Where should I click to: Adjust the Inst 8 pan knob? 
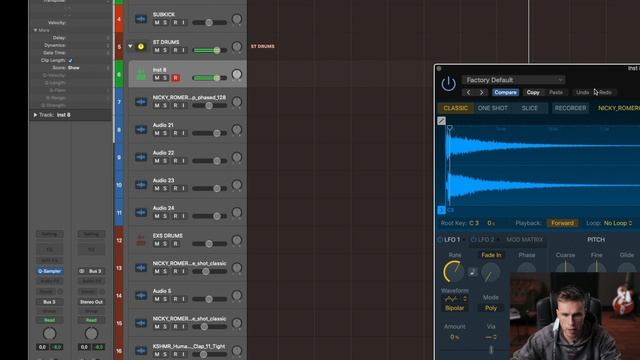(x=237, y=74)
